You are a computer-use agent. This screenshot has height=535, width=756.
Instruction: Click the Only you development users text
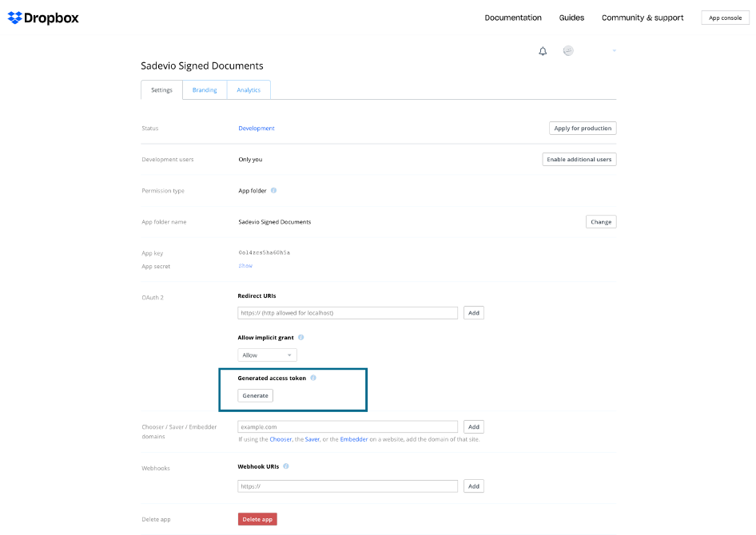pos(250,160)
